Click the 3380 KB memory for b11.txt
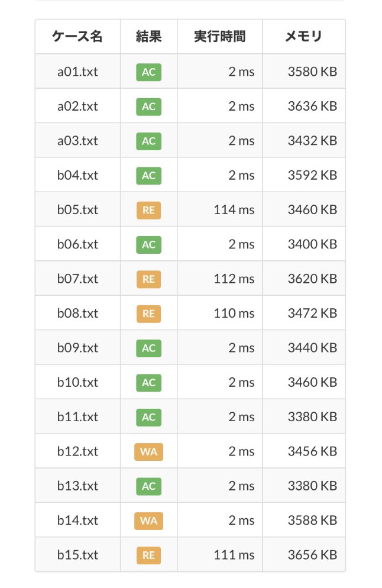Screen dimensions: 382x588 coord(312,416)
